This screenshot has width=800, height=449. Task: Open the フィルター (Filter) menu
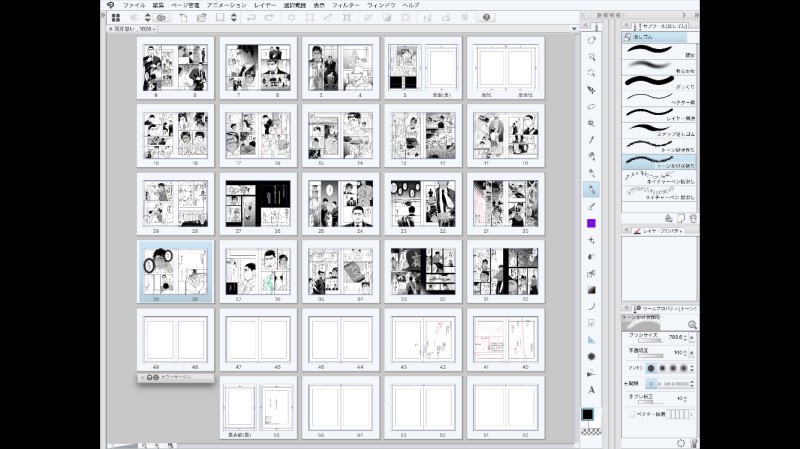[345, 5]
